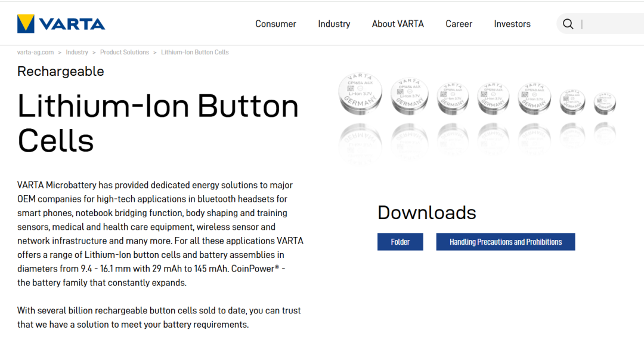
Task: Open the Product Solutions breadcrumb link
Action: (125, 52)
